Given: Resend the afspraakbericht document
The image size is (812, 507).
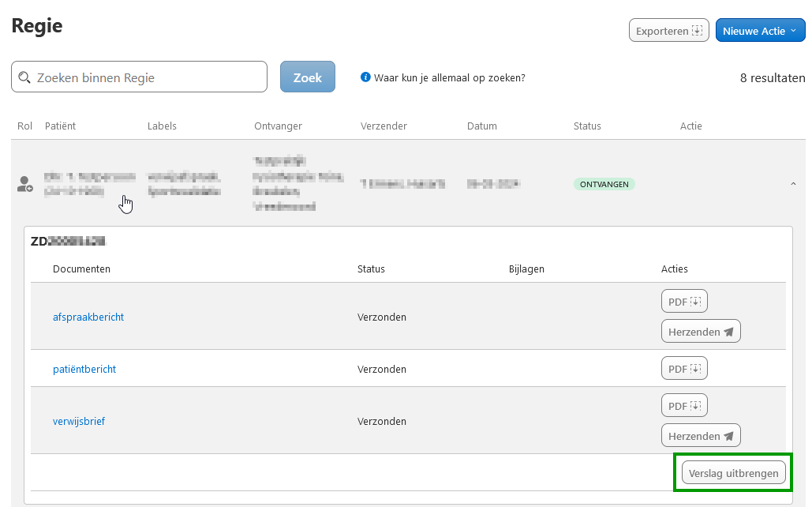Looking at the screenshot, I should tap(701, 332).
